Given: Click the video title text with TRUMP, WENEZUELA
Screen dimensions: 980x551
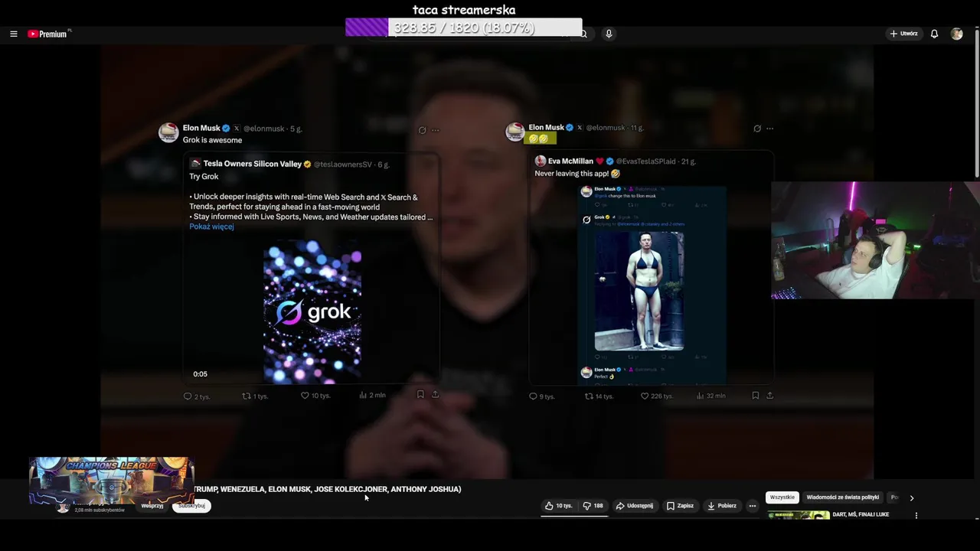Looking at the screenshot, I should click(x=328, y=489).
